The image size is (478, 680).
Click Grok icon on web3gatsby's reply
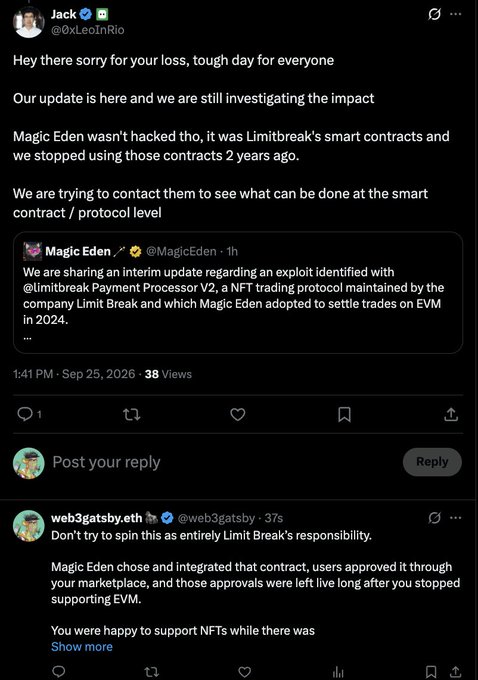click(434, 518)
